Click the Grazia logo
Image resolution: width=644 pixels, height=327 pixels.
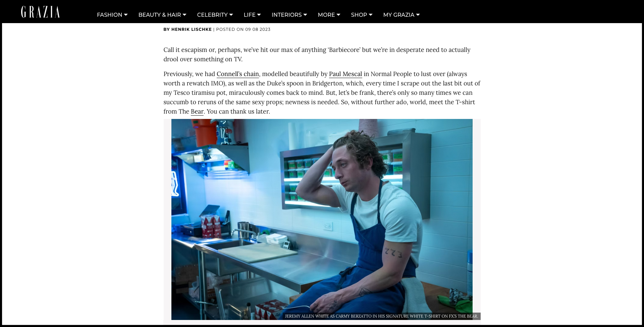(x=40, y=12)
